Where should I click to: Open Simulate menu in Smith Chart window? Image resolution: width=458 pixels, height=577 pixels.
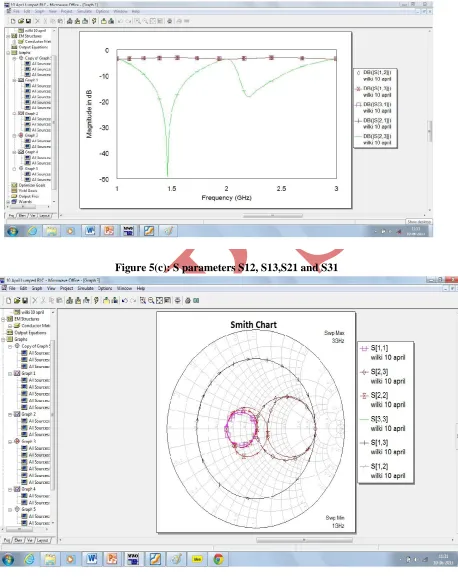(x=85, y=288)
